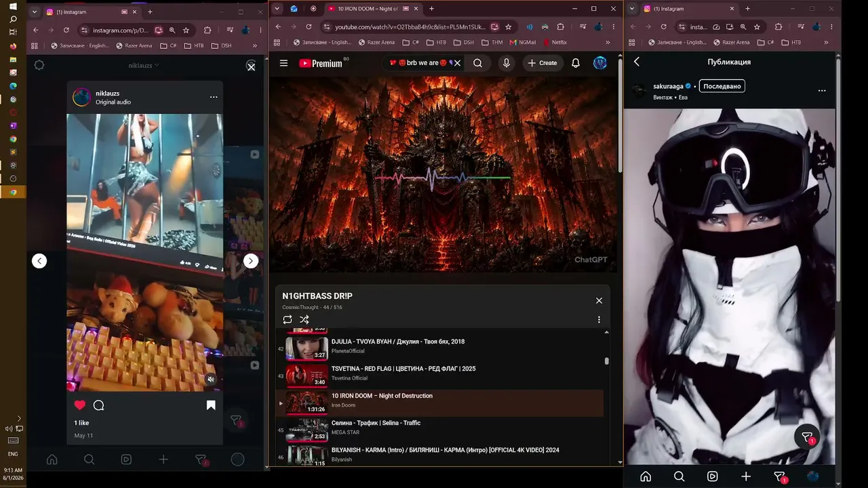868x488 pixels.
Task: Open direct messages in right Instagram bottom navigation
Action: tap(780, 476)
